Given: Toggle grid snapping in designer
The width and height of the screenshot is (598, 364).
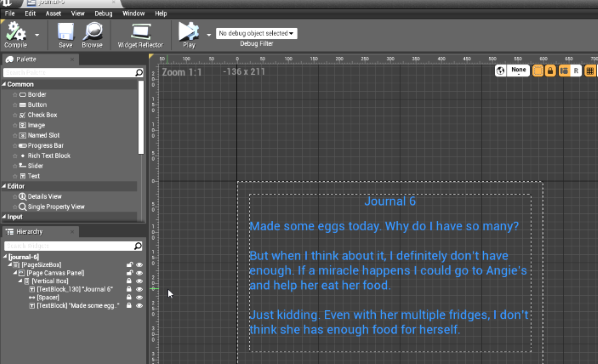Looking at the screenshot, I should click(590, 71).
